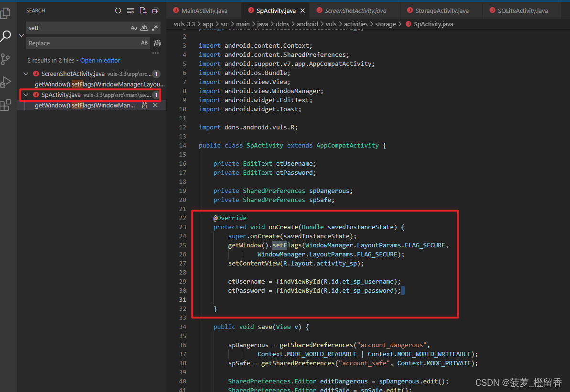
Task: Click the vuls-3.3 breadcrumb
Action: [x=184, y=24]
